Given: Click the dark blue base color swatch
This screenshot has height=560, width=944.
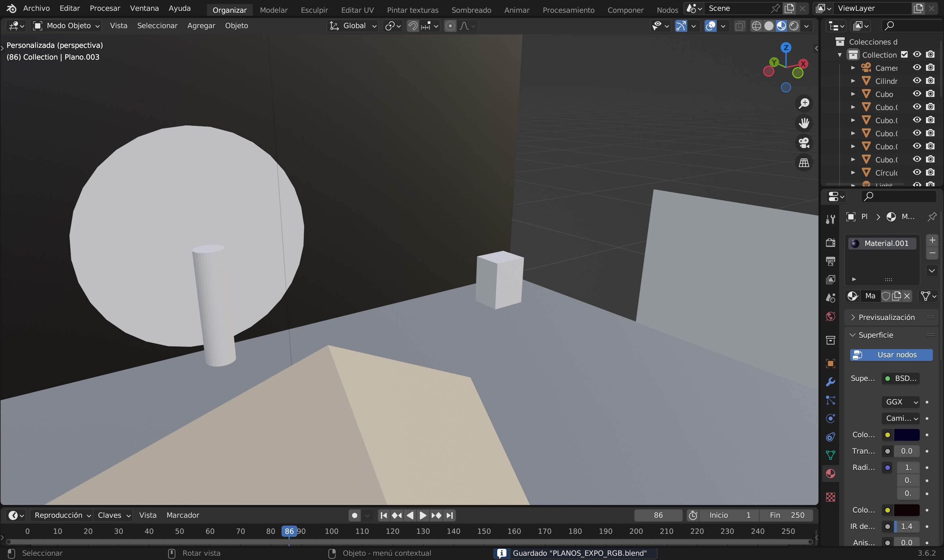Looking at the screenshot, I should pyautogui.click(x=906, y=435).
